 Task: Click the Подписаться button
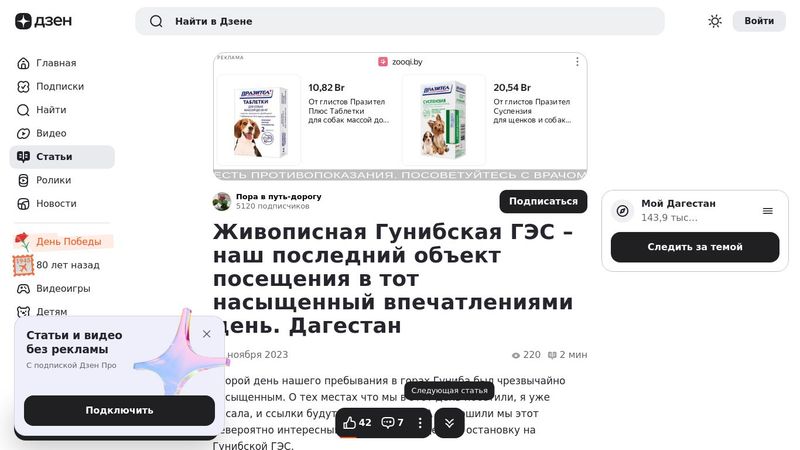(543, 202)
